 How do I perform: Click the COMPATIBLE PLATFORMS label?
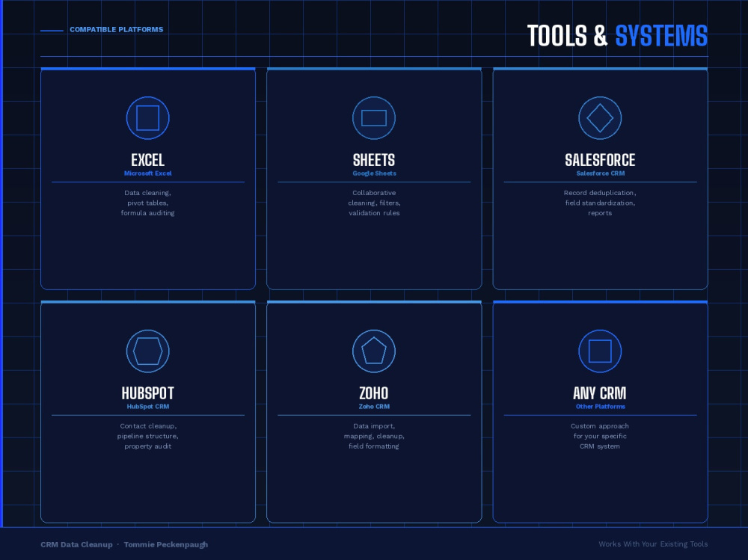[x=117, y=30]
